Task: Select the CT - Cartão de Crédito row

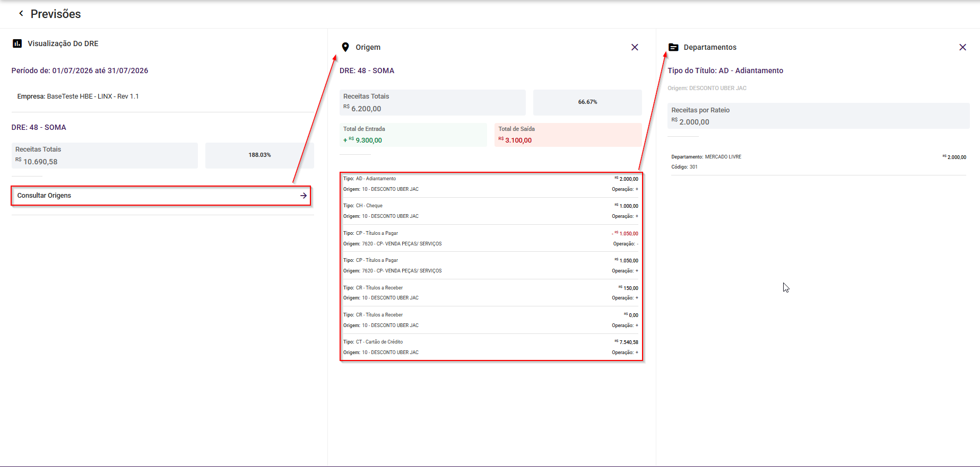Action: pos(491,347)
